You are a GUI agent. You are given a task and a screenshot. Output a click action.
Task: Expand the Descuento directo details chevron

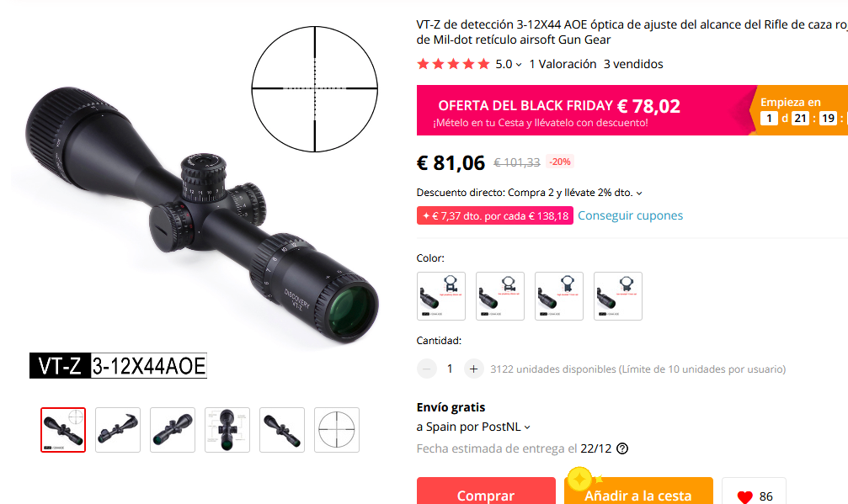(639, 194)
